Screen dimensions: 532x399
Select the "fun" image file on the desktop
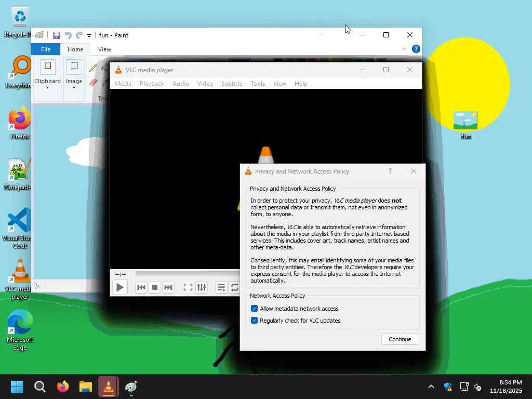click(x=465, y=125)
